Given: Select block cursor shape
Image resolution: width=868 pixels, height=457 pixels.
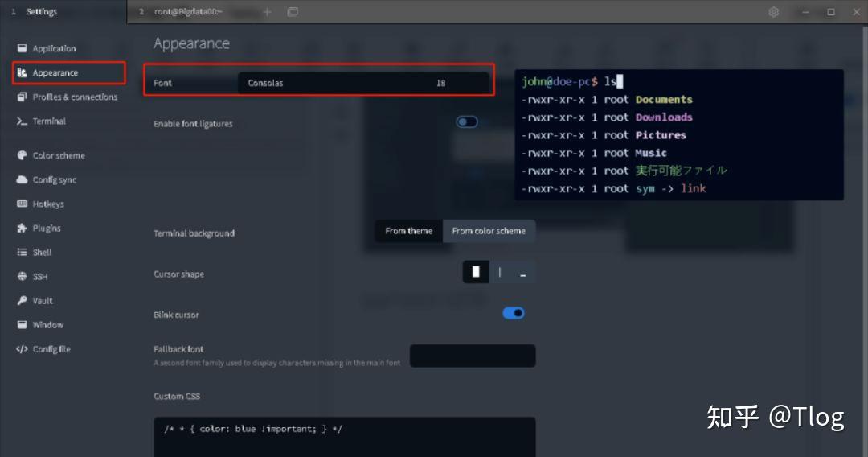Looking at the screenshot, I should [476, 272].
